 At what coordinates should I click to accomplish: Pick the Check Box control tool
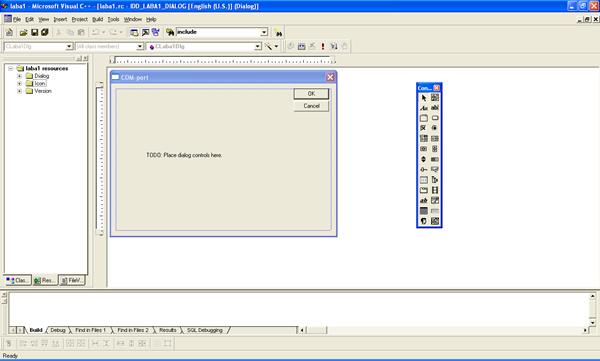[424, 129]
